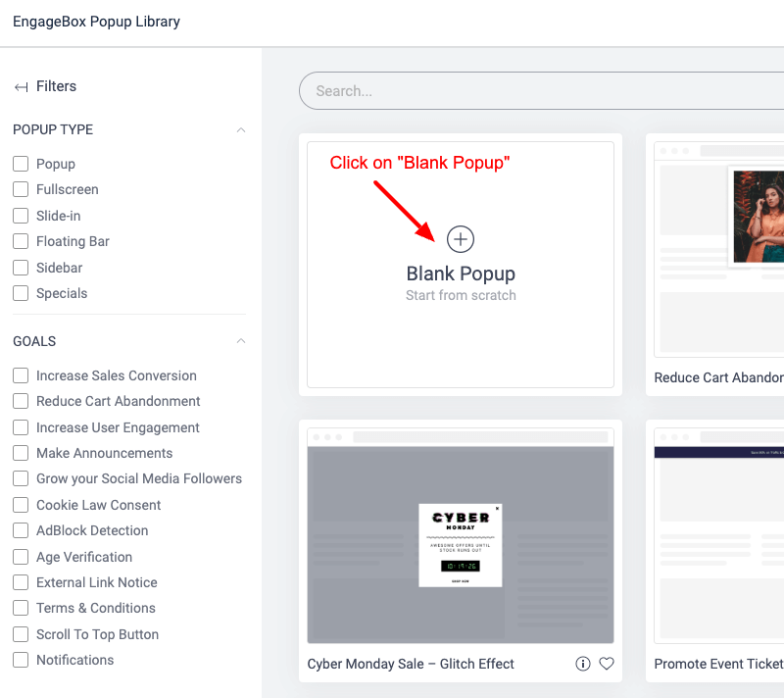Enable the Fullscreen checkbox

21,189
